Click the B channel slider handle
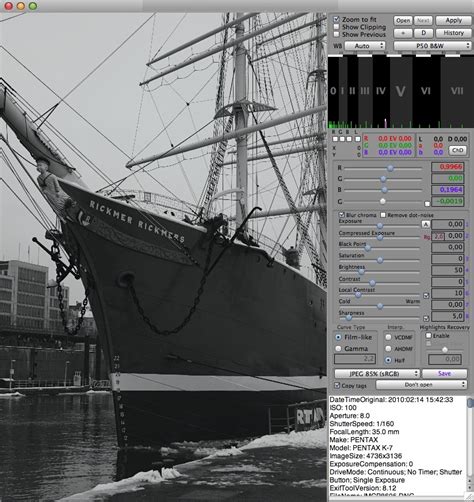Screen dimensions: 474x502 coord(384,190)
